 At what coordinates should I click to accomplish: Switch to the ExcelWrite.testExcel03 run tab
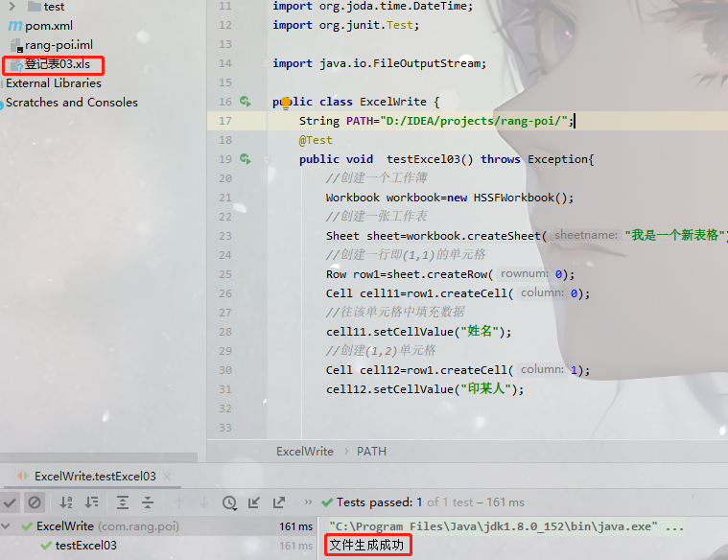[95, 477]
